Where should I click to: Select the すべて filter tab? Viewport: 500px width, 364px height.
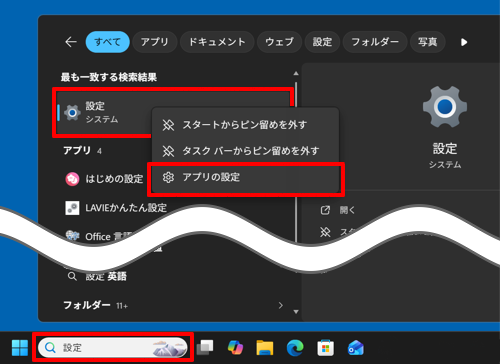[107, 42]
